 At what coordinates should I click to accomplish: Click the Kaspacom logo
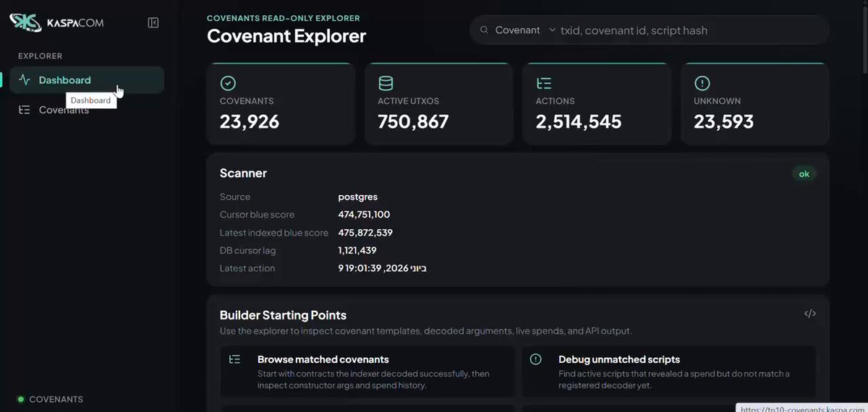click(56, 22)
